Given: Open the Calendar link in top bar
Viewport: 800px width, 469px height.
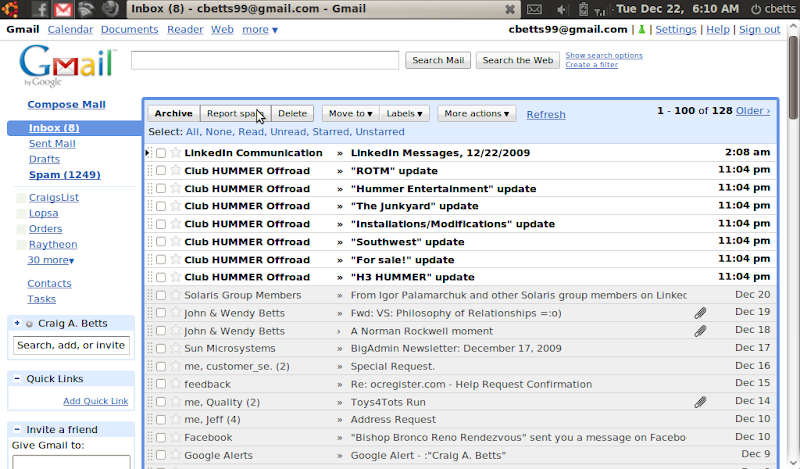Looking at the screenshot, I should pyautogui.click(x=70, y=30).
